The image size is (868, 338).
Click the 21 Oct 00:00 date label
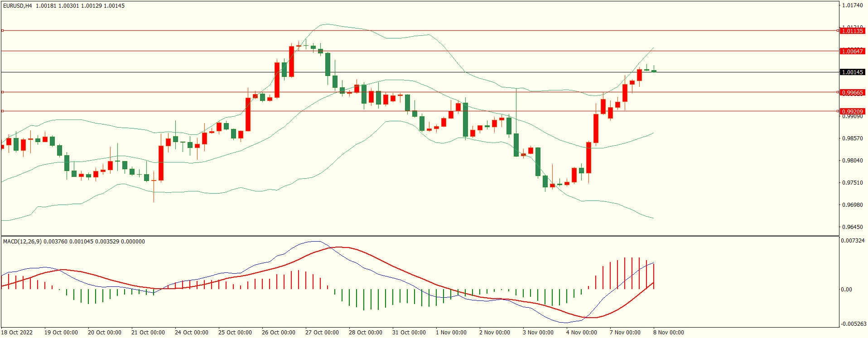point(148,333)
